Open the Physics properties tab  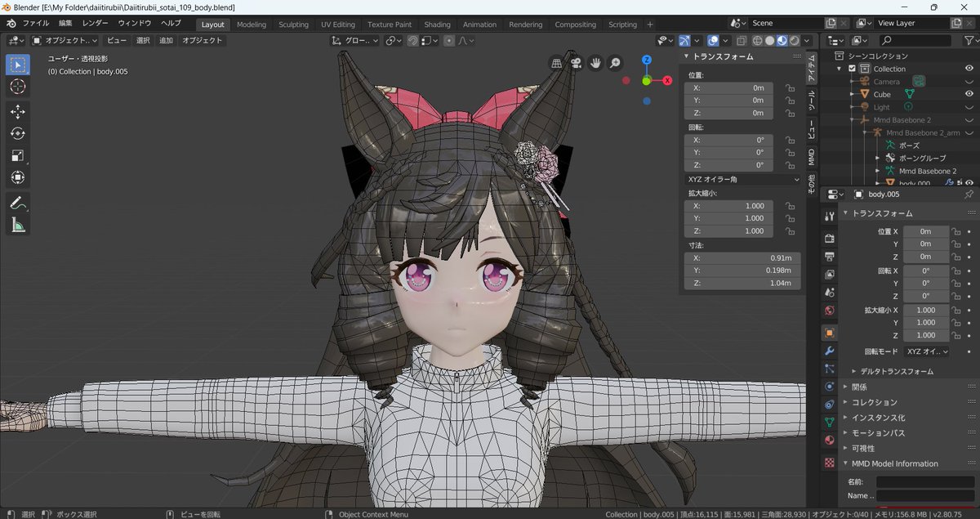(x=830, y=387)
